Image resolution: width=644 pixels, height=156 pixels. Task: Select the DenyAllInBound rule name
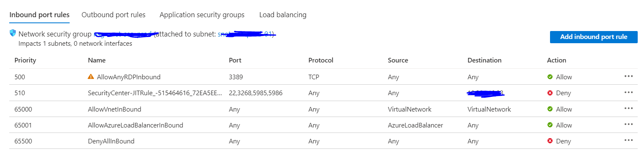click(x=111, y=141)
